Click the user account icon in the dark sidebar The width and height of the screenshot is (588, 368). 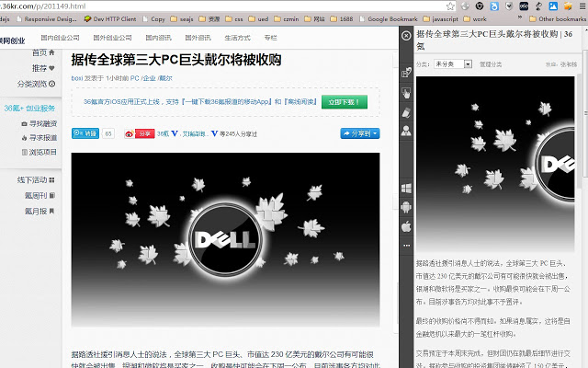(x=406, y=131)
